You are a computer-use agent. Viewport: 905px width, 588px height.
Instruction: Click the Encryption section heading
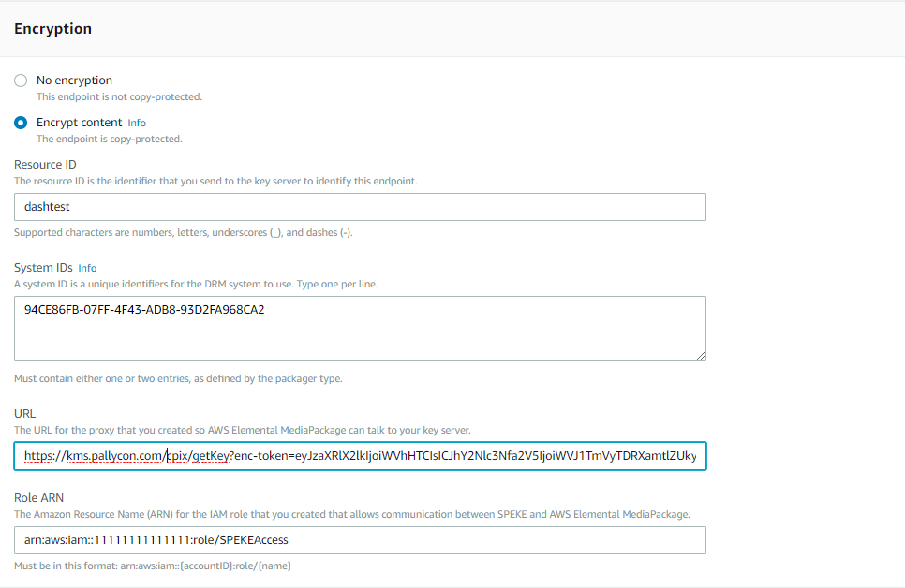52,29
